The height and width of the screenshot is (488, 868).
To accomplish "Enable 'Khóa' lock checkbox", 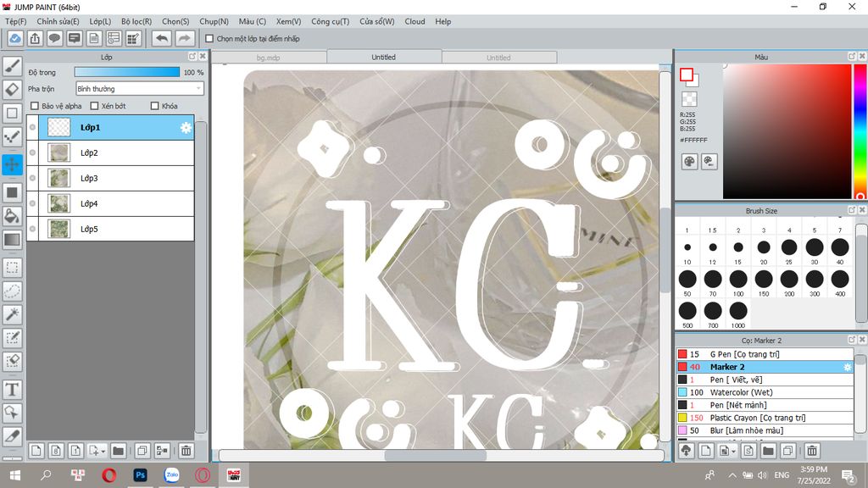I will click(155, 106).
